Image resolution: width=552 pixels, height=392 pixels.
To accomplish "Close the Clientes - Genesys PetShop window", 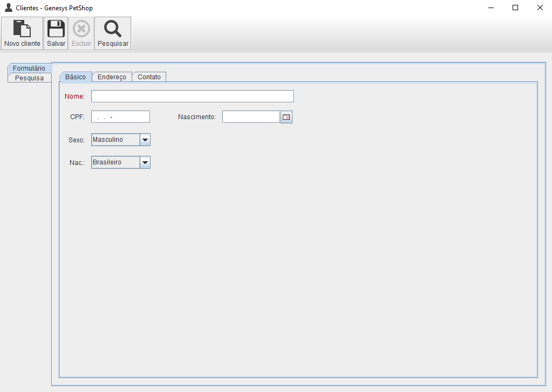I will (x=540, y=8).
